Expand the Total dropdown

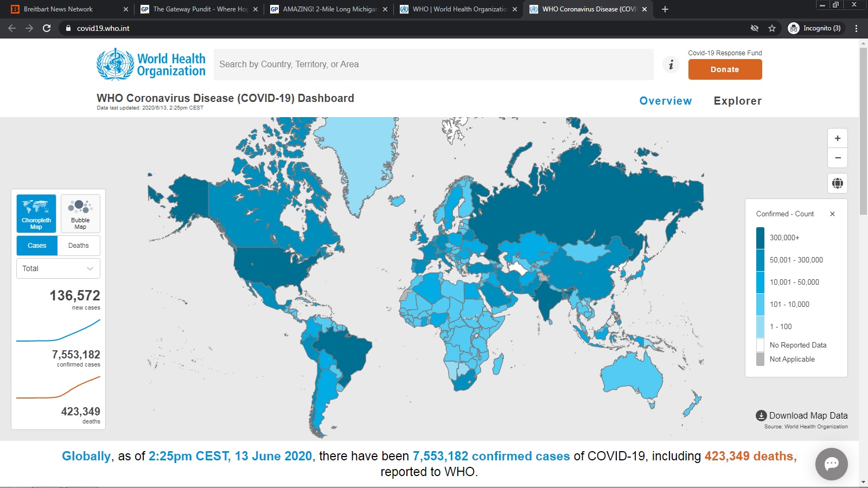[x=58, y=268]
